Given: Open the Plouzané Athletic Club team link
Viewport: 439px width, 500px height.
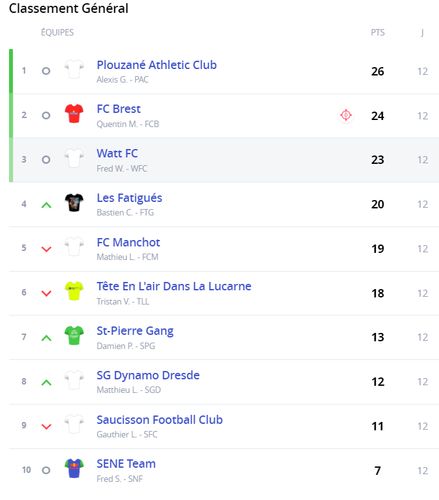Looking at the screenshot, I should click(157, 65).
